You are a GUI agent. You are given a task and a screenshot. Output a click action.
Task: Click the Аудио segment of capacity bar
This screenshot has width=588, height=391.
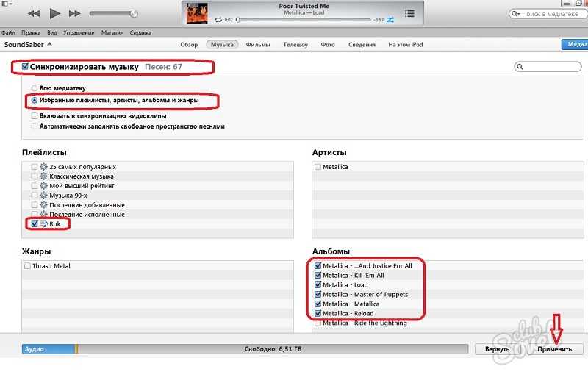[49, 349]
